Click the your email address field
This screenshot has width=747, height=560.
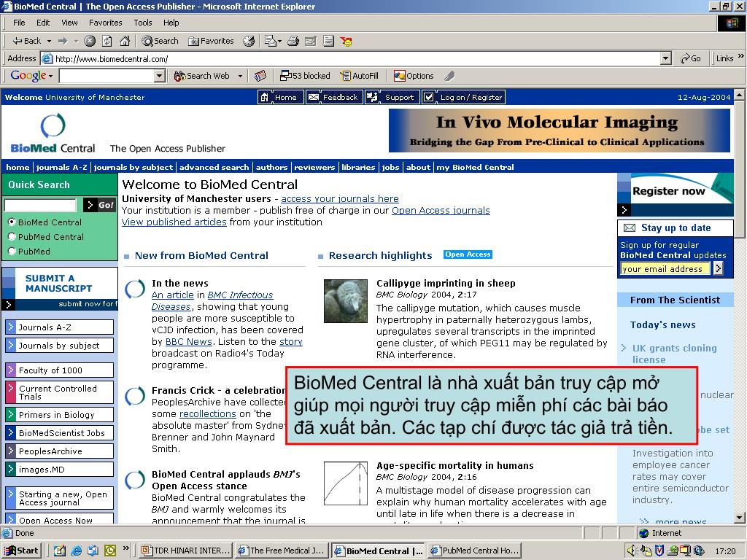pos(665,268)
